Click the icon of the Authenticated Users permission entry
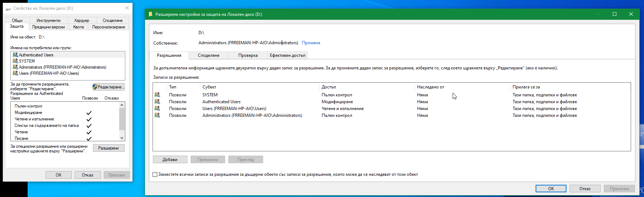 point(157,102)
